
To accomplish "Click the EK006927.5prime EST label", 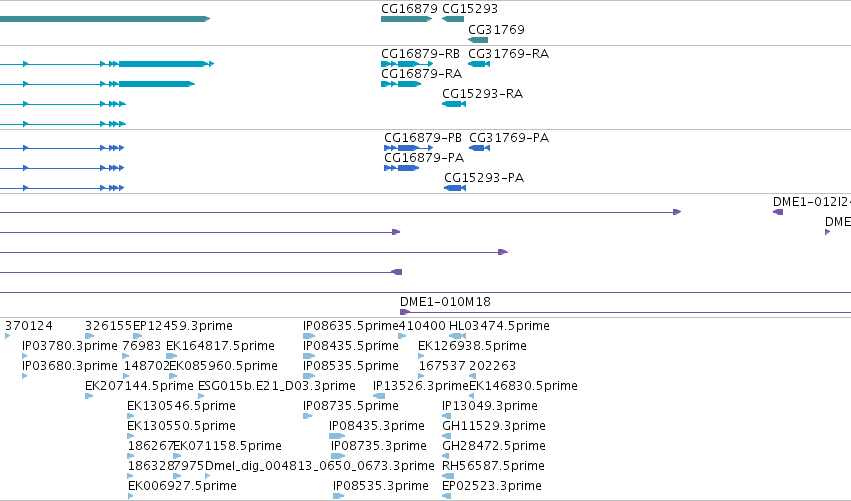I will (x=182, y=486).
